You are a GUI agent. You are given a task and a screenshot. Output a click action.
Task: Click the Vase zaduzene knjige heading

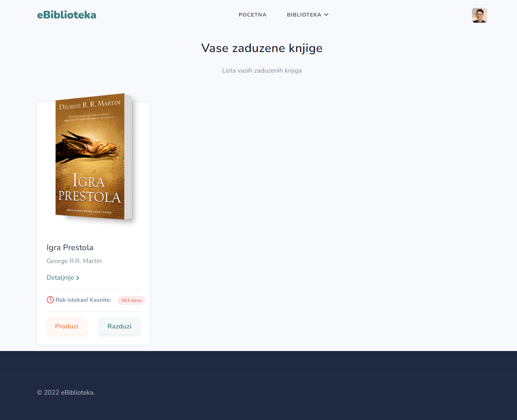(262, 48)
